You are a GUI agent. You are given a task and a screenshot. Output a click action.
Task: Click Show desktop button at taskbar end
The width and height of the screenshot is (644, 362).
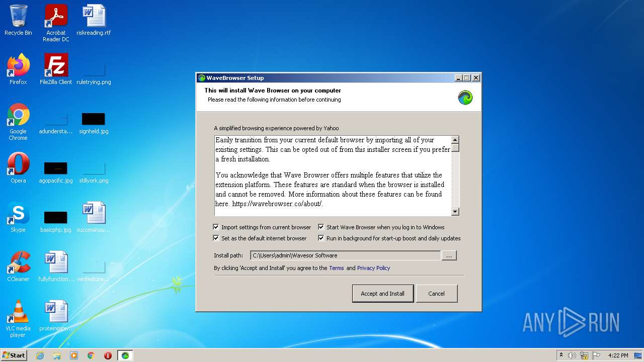(639, 355)
